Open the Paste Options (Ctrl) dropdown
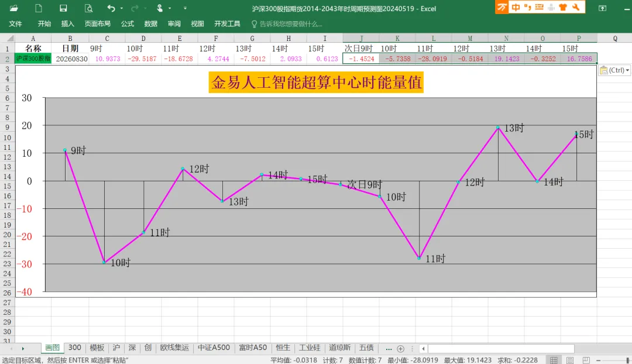Screen dimensions: 632x364 coord(614,70)
